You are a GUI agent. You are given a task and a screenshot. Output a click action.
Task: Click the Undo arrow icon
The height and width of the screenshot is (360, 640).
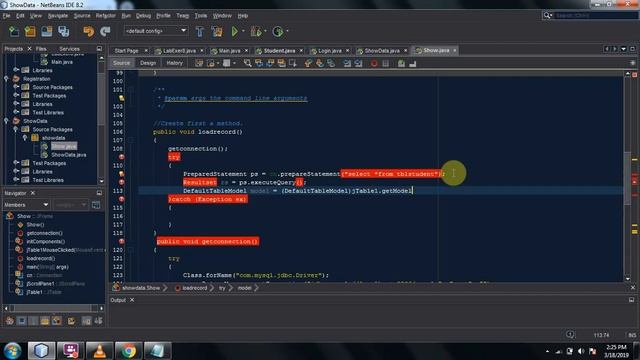[x=88, y=31]
